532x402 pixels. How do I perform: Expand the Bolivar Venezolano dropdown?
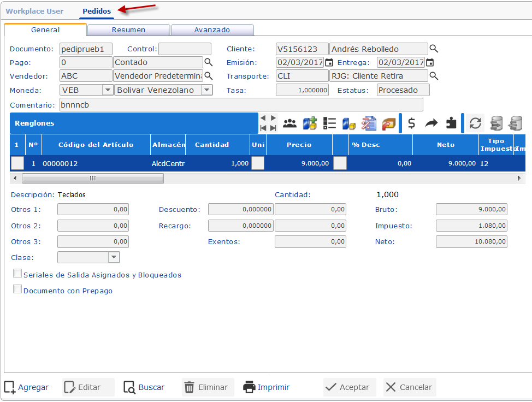pyautogui.click(x=206, y=90)
